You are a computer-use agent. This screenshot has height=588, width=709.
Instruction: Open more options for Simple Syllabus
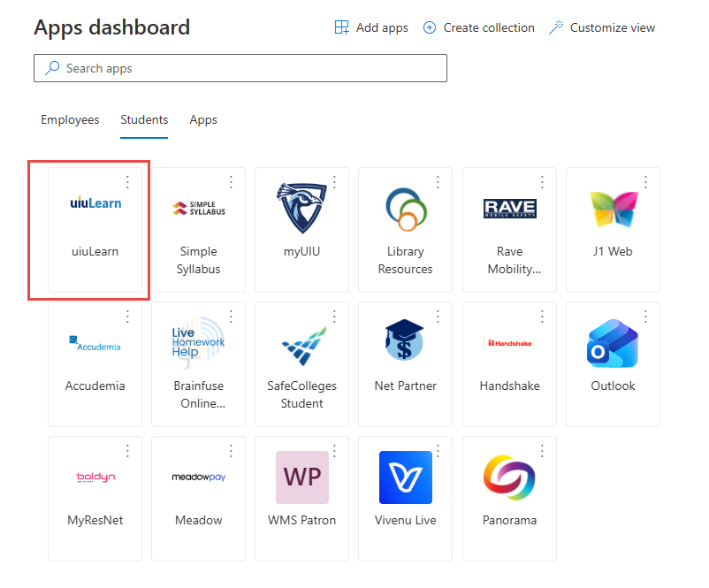[231, 182]
